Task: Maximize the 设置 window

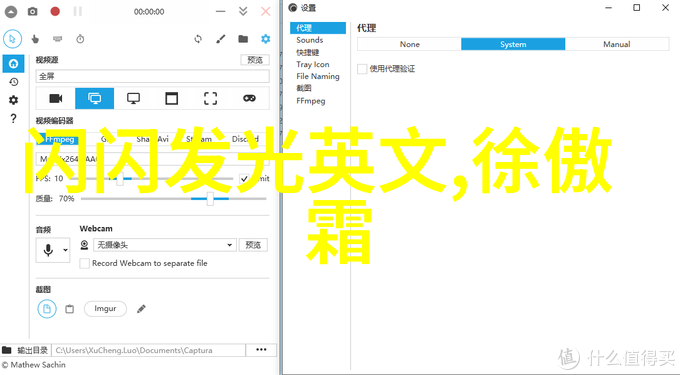Action: point(636,8)
